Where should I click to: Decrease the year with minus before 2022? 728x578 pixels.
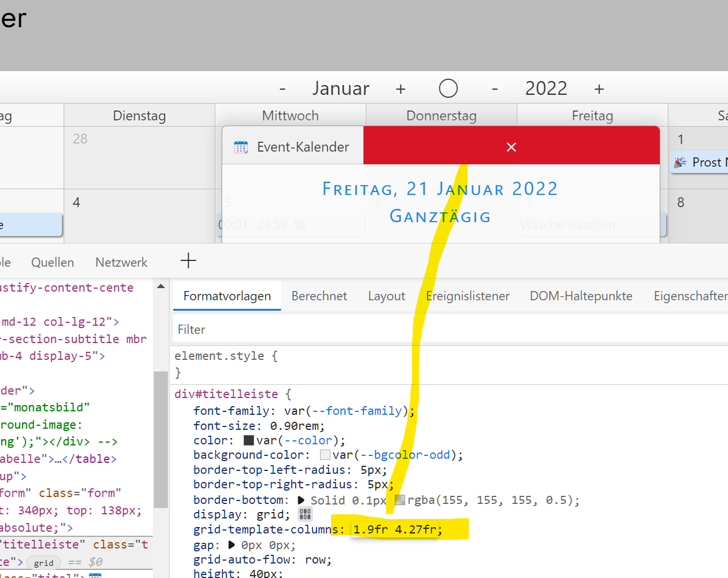pyautogui.click(x=495, y=89)
